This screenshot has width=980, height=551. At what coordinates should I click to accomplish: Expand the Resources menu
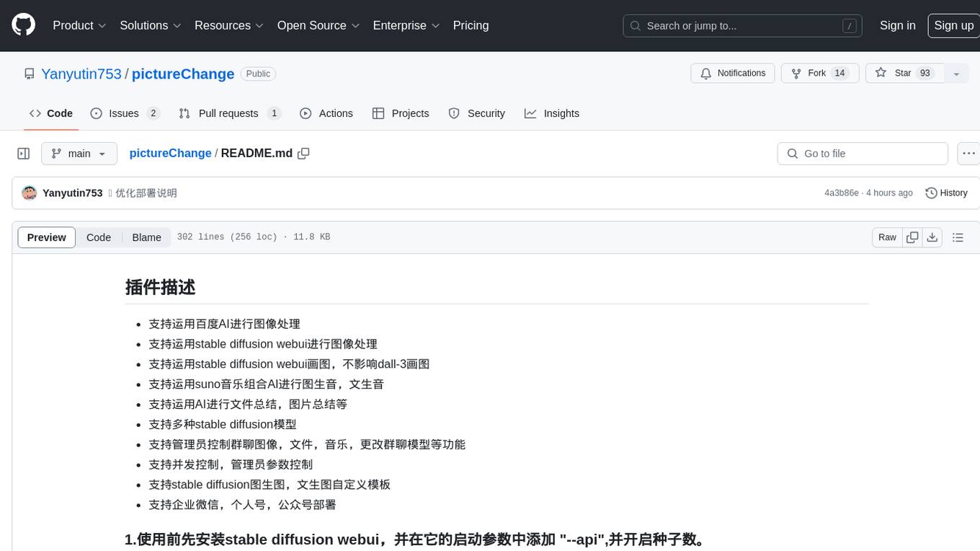point(228,25)
